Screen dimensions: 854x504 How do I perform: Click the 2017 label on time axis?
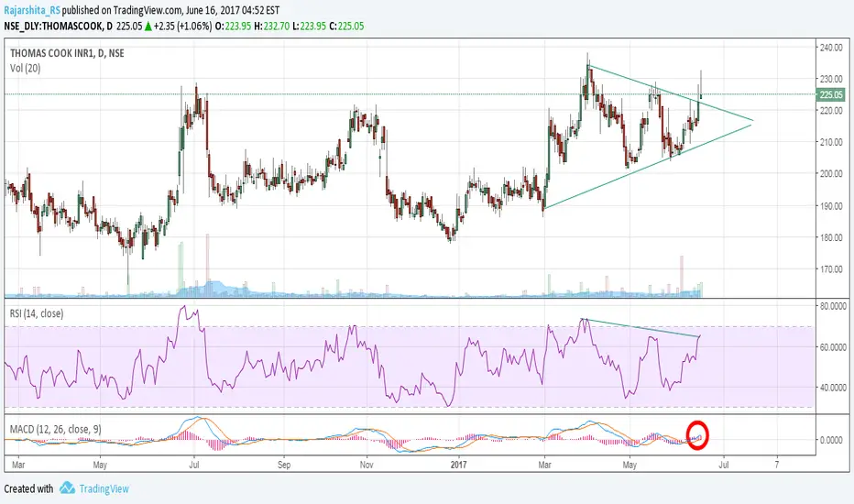point(458,465)
